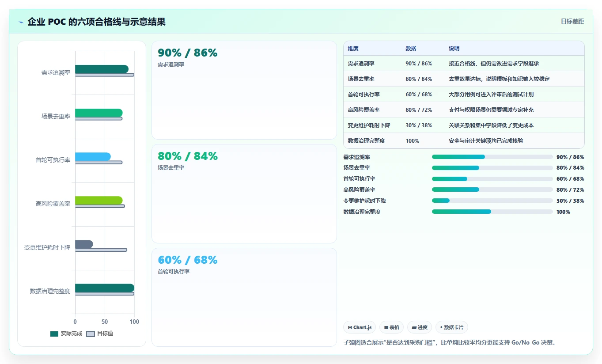Click the 场景去重率 label under card value
Screen dimensions: 602x364
[171, 168]
